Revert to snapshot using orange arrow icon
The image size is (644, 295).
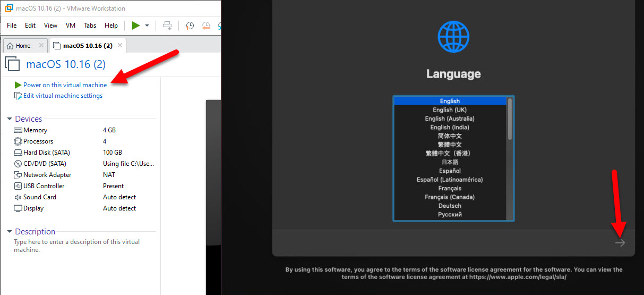click(x=205, y=26)
